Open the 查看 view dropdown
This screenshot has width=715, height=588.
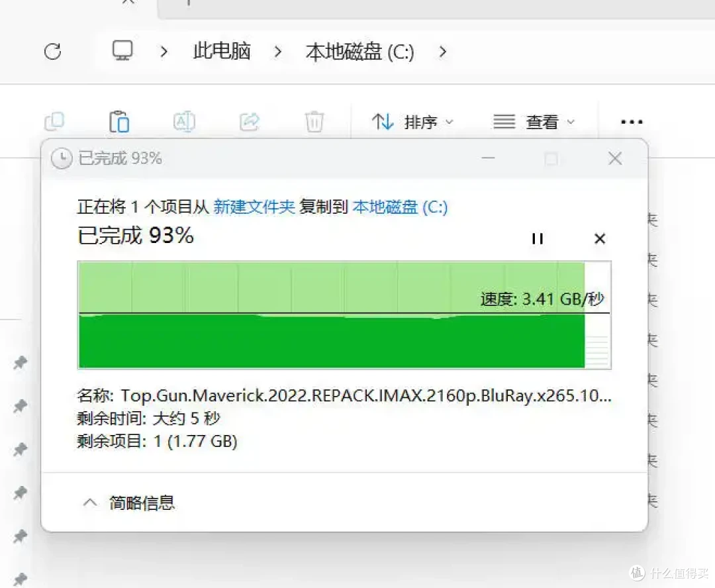coord(534,122)
